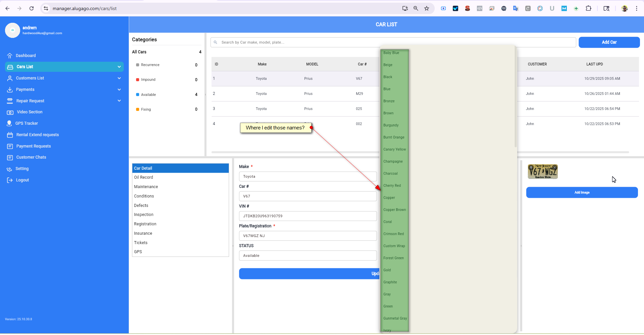Filter by the Available category
Screen dimensions: 644x335
(x=148, y=95)
